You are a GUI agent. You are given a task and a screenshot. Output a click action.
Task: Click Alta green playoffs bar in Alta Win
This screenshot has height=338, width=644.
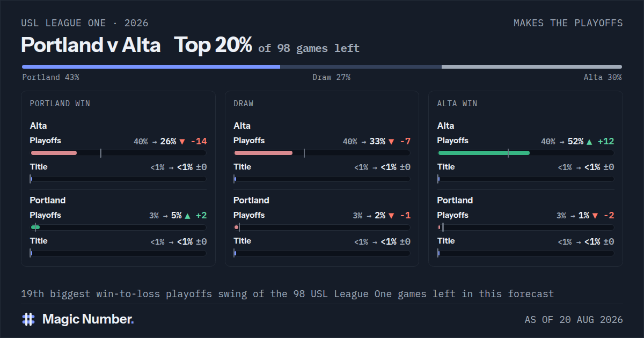click(484, 153)
